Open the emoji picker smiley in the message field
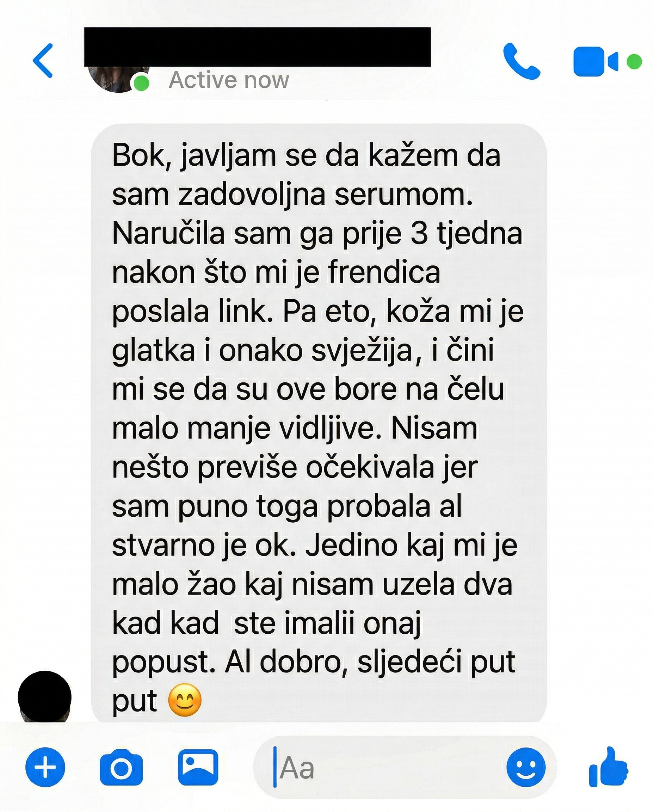 point(526,767)
